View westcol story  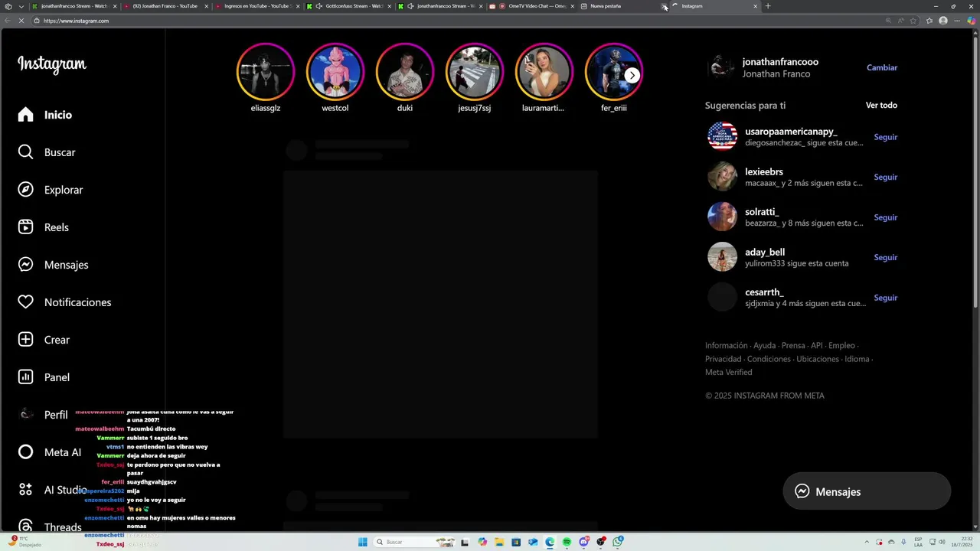[x=335, y=73]
